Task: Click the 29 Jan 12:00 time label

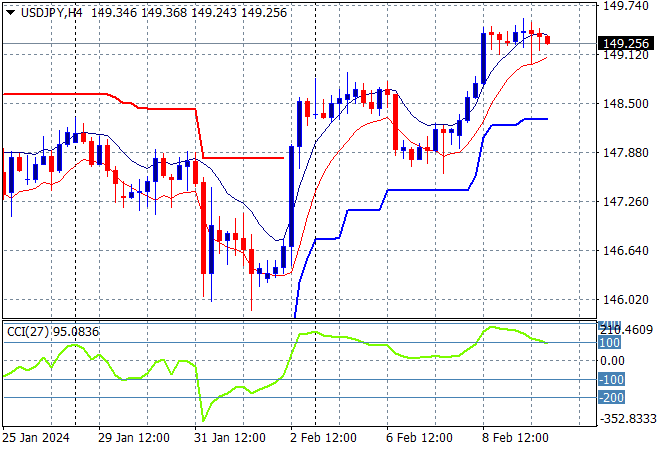Action: pos(134,438)
